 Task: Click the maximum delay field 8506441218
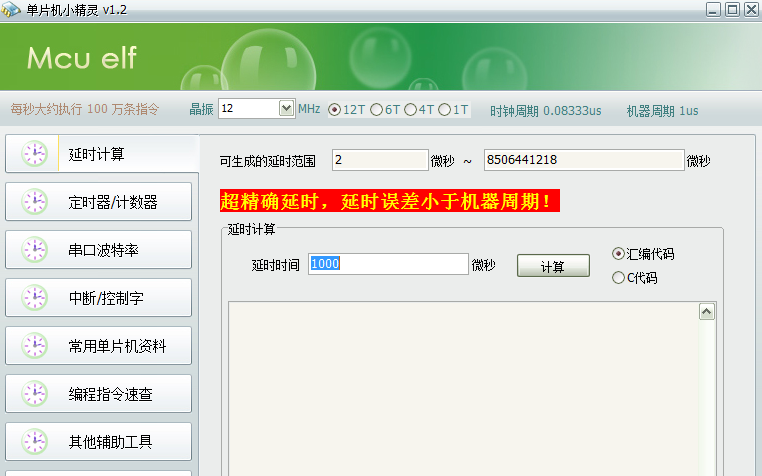pos(584,160)
